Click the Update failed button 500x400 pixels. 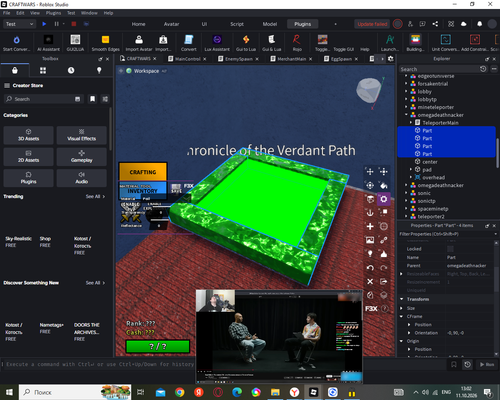[372, 24]
